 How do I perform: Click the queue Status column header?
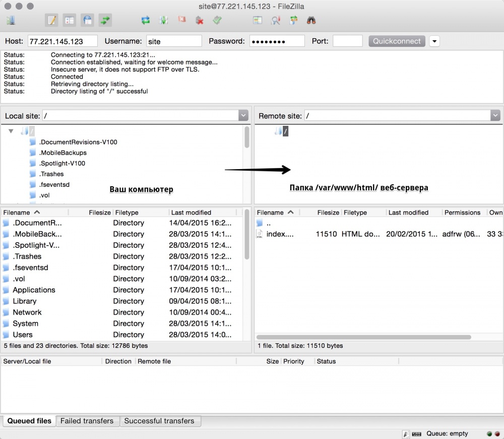click(356, 361)
